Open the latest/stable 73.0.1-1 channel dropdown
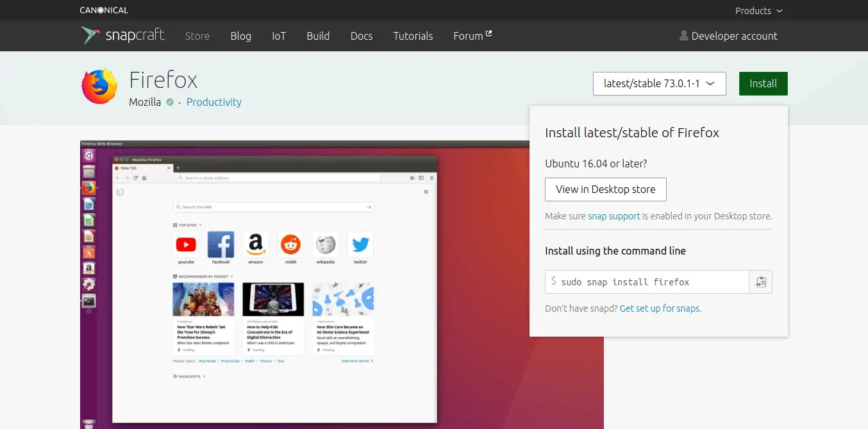 coord(660,83)
